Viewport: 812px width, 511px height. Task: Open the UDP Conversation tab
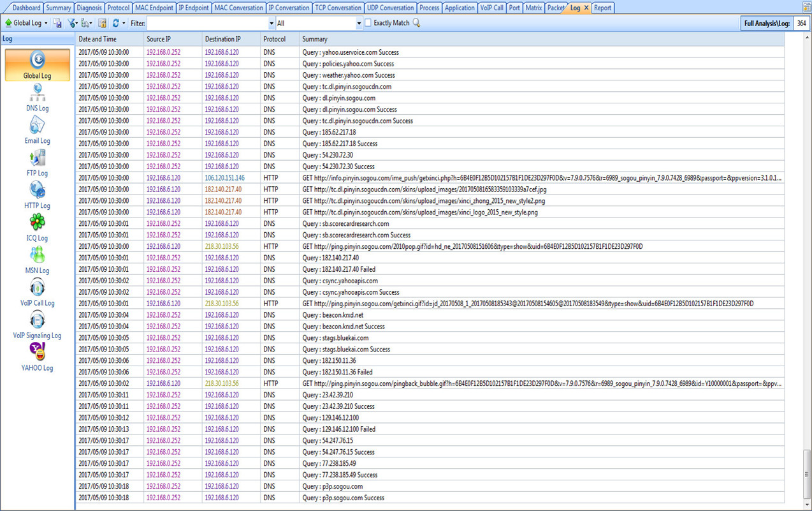(390, 8)
